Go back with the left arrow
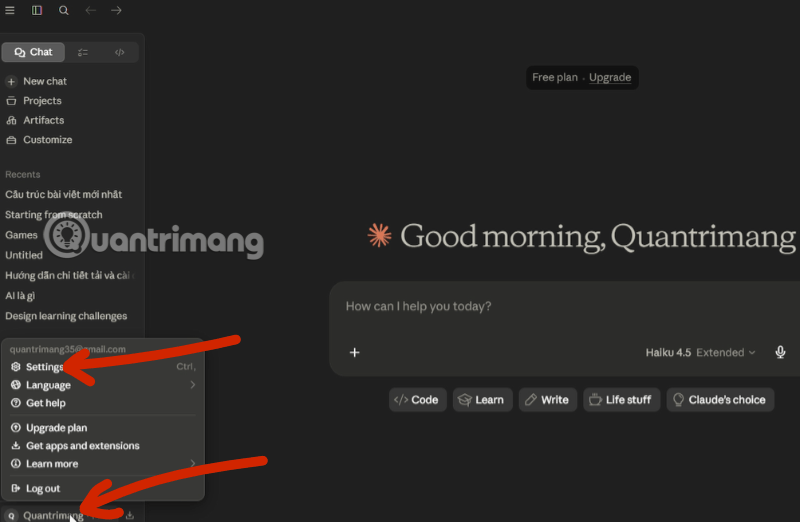This screenshot has width=800, height=522. [90, 10]
